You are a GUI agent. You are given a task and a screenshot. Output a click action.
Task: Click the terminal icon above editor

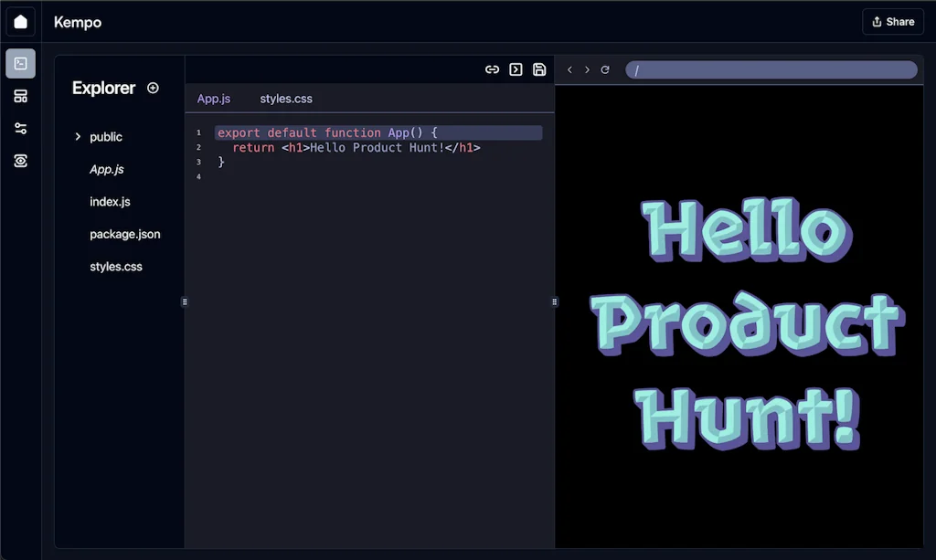click(x=516, y=69)
